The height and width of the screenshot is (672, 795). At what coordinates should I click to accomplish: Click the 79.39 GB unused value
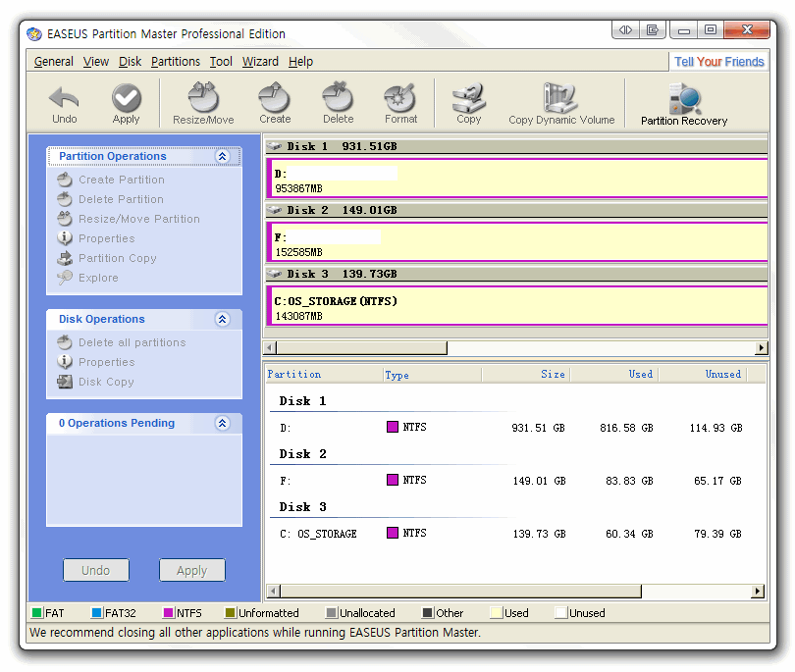[x=717, y=534]
